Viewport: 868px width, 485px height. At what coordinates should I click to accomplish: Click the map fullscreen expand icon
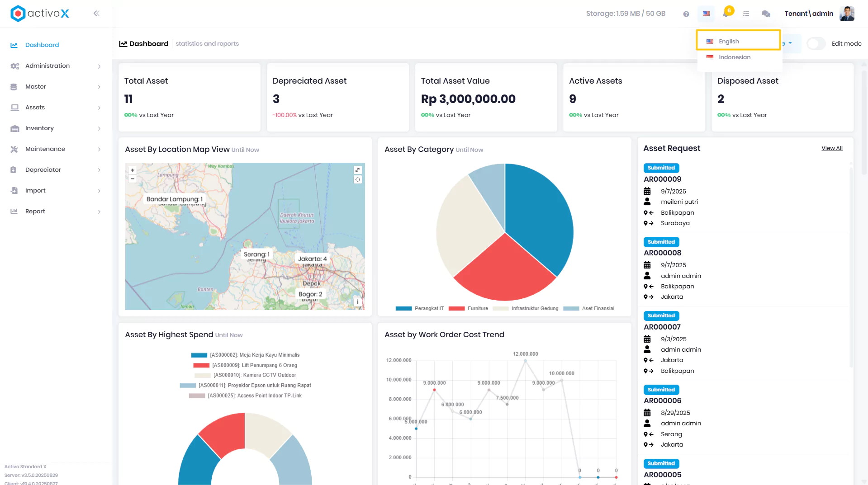[x=358, y=170]
